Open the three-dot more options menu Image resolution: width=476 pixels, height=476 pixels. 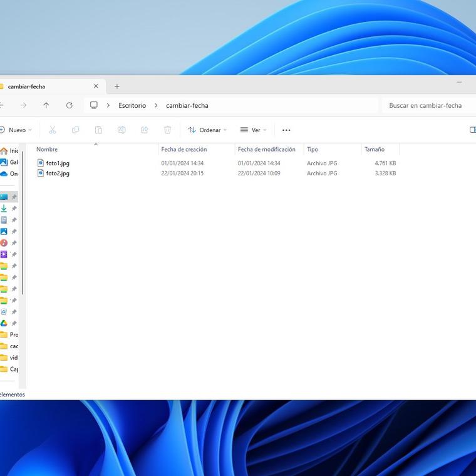click(286, 130)
